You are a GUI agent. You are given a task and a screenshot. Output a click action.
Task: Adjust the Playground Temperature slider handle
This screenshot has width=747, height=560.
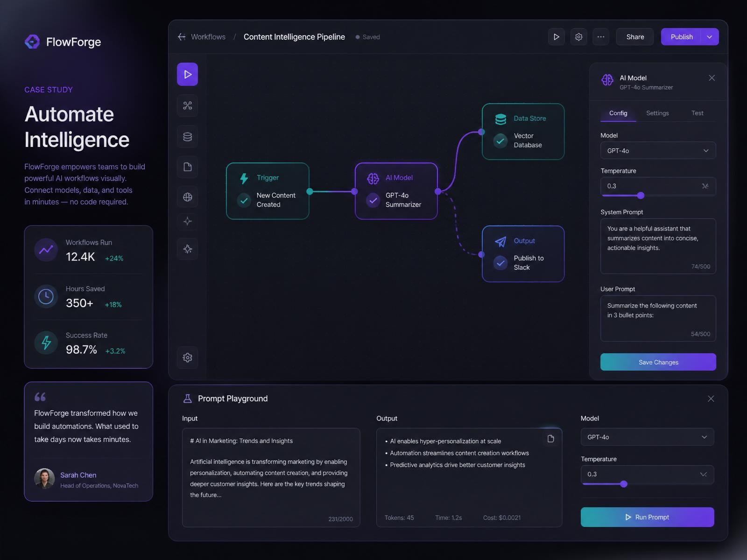click(x=624, y=484)
